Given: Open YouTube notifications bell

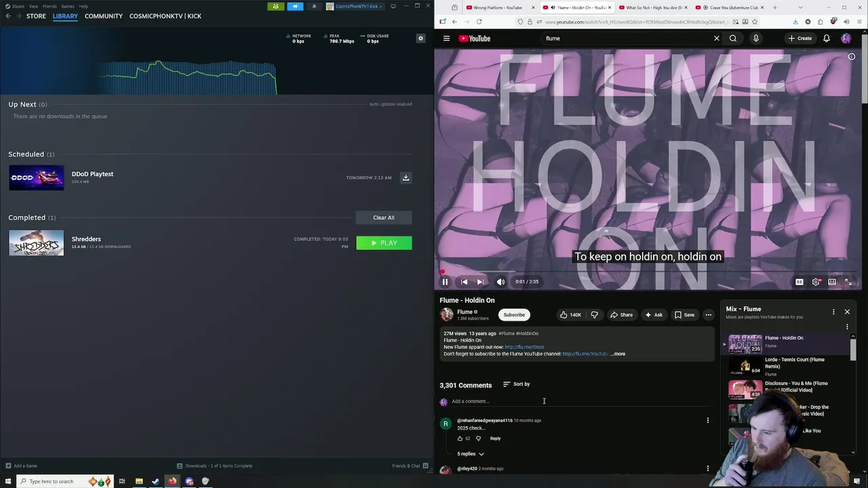Looking at the screenshot, I should pos(827,39).
